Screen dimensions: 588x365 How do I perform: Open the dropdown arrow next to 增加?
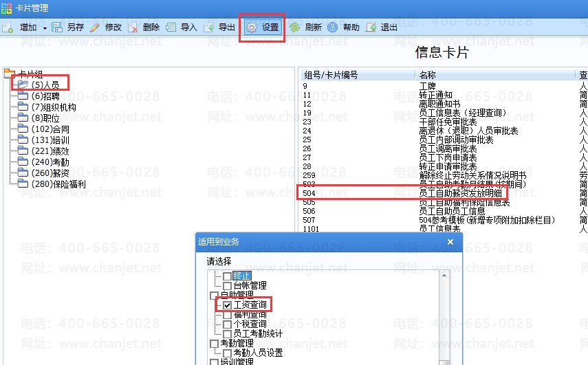point(45,27)
